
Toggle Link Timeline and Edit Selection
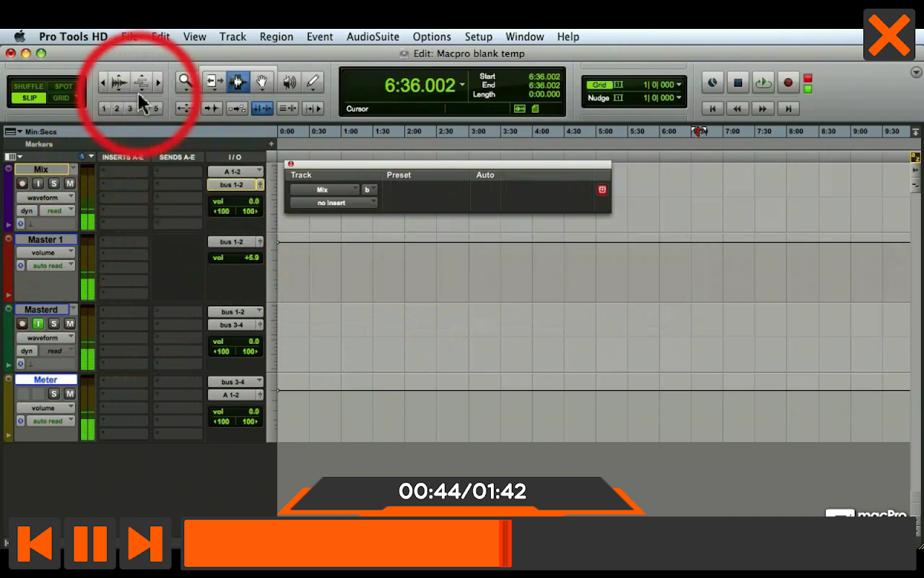point(262,108)
